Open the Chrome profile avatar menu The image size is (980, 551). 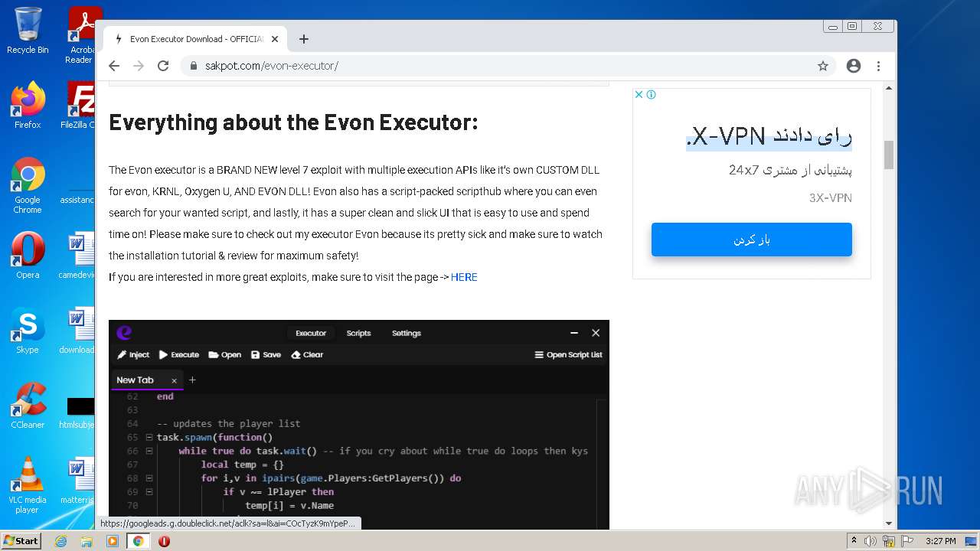click(x=854, y=66)
